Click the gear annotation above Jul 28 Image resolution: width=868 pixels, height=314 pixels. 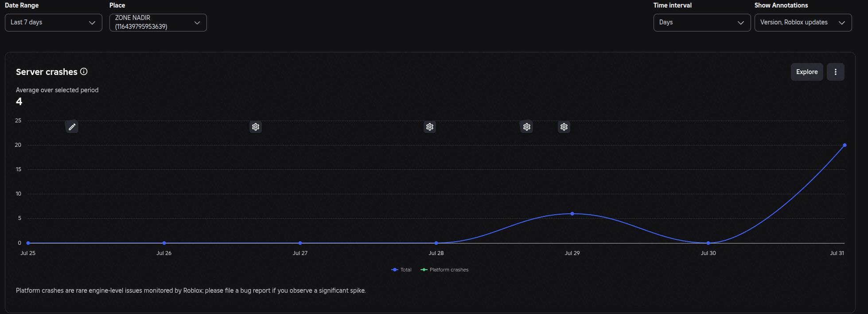point(430,127)
